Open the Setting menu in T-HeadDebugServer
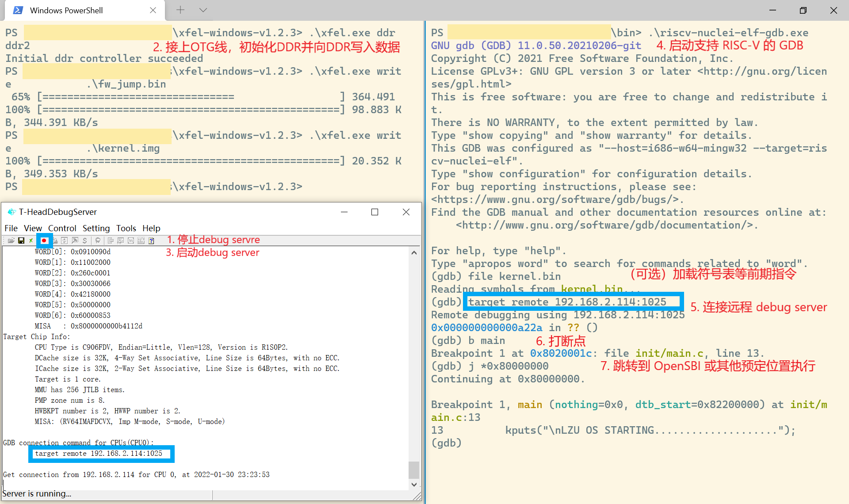The height and width of the screenshot is (504, 849). tap(96, 228)
